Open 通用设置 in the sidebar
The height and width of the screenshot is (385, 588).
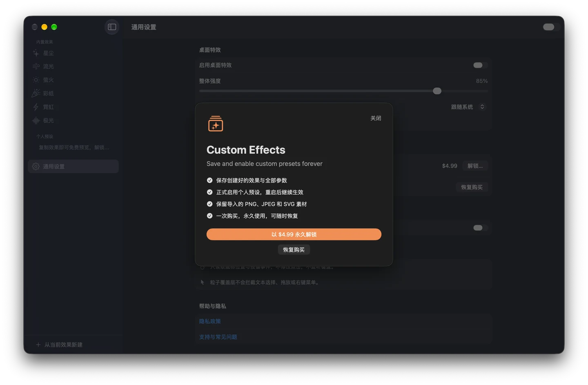coord(73,167)
